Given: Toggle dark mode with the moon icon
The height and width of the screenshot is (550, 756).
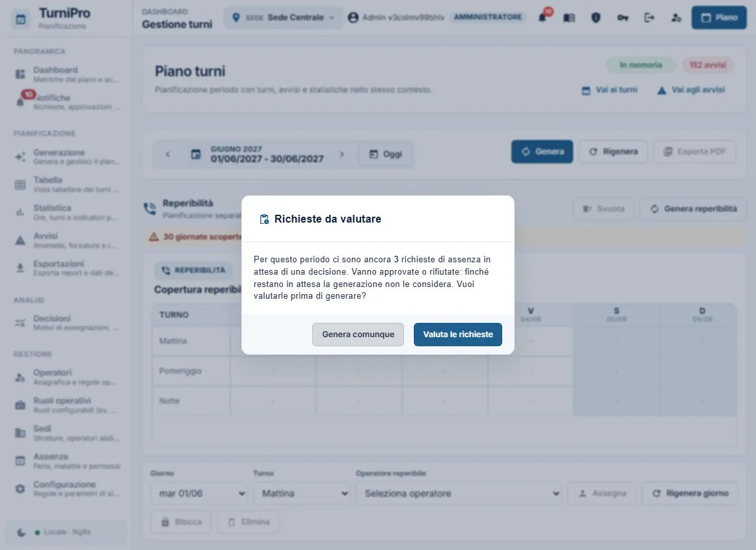Looking at the screenshot, I should coord(21,532).
